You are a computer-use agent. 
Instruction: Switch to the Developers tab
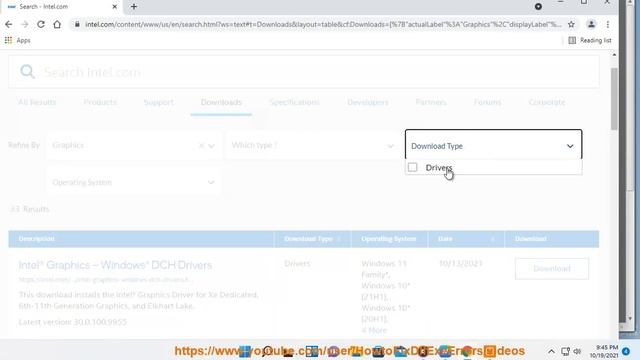(368, 102)
